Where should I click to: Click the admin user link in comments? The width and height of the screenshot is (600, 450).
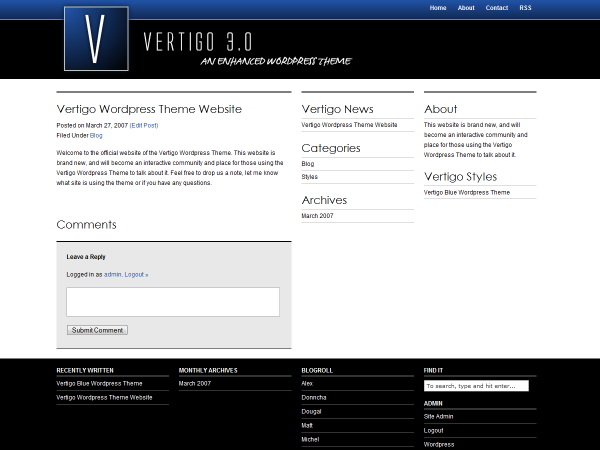[112, 274]
